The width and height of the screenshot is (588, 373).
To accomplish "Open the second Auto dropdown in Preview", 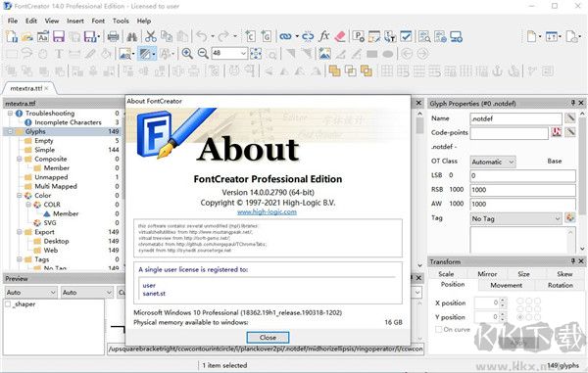I will pyautogui.click(x=86, y=292).
